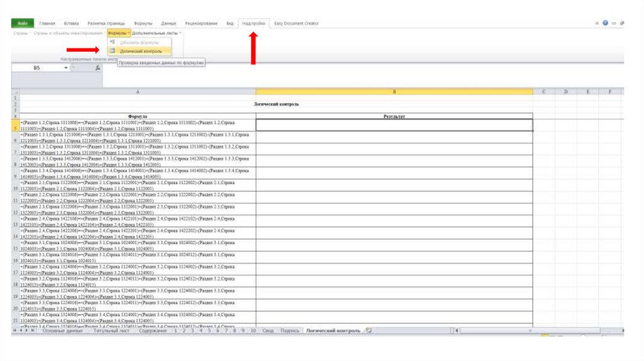644x361 pixels.
Task: Click the Name Box showing B5
Action: pos(37,68)
